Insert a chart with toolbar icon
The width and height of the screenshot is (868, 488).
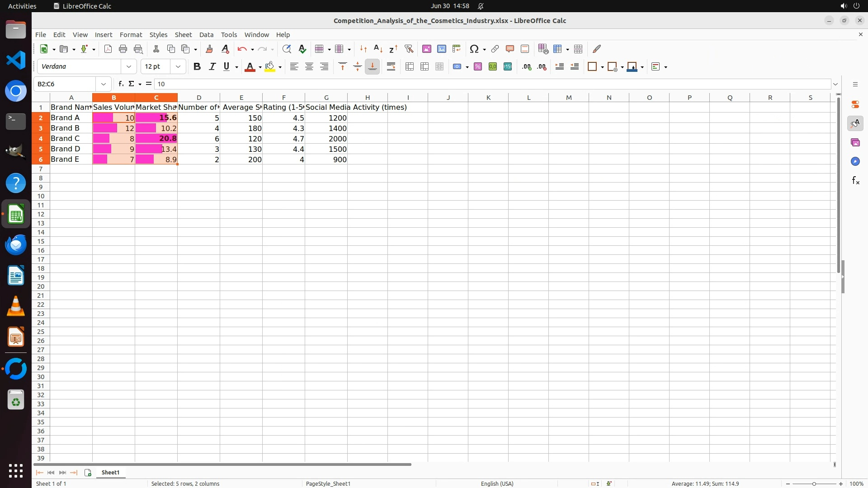point(441,49)
